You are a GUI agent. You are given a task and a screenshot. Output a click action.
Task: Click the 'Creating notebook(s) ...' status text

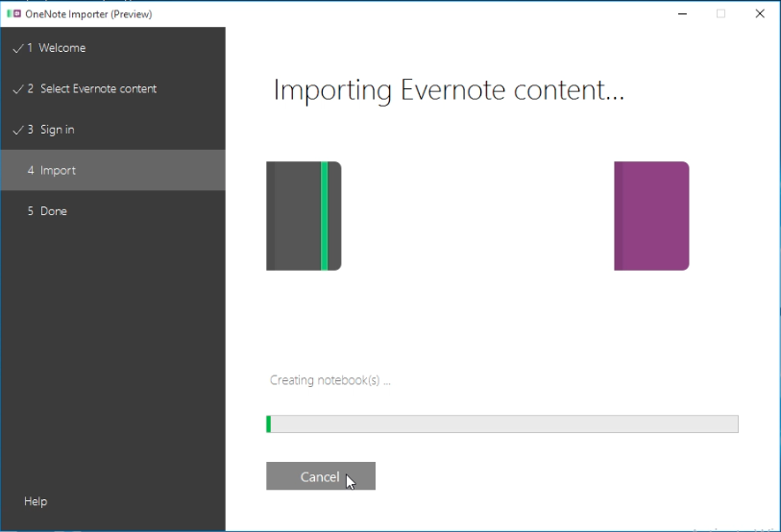point(330,380)
